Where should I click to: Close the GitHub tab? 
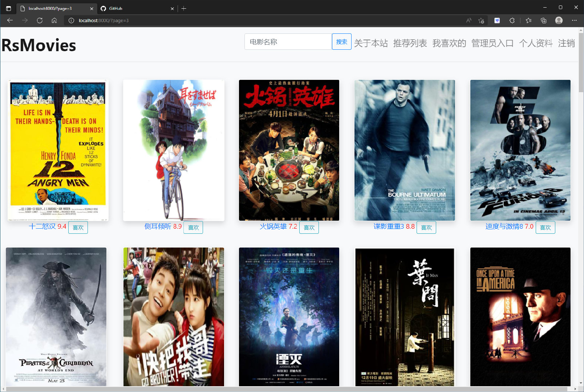[x=172, y=8]
